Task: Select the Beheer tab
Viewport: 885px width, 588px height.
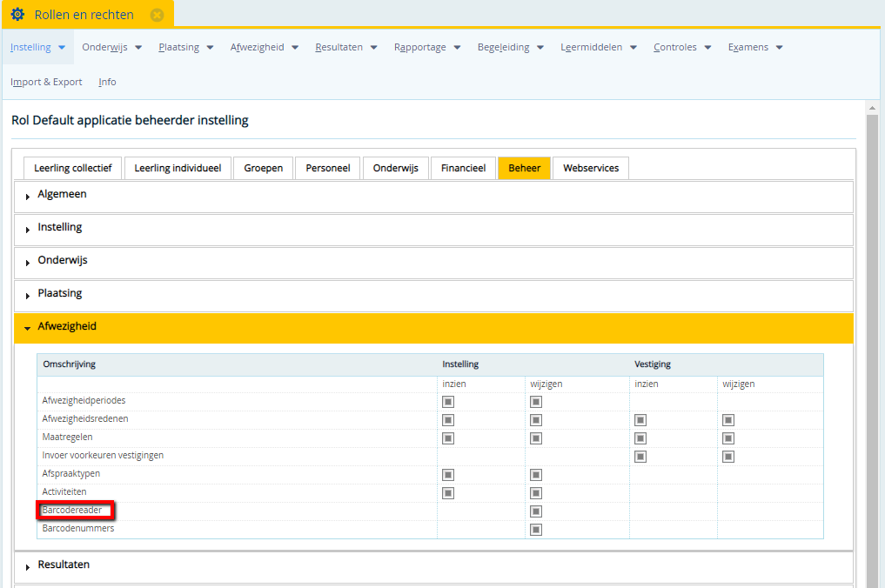Action: click(525, 168)
